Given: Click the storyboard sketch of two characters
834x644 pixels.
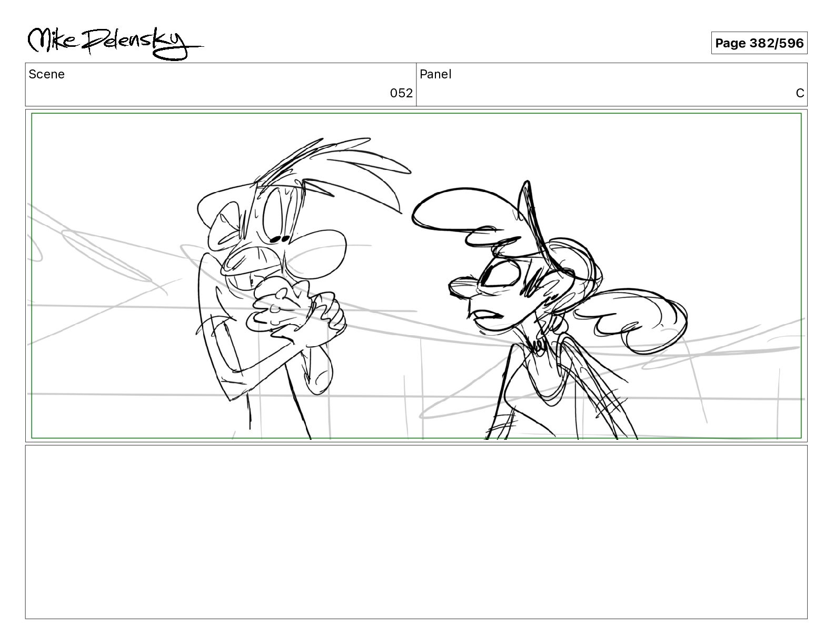Looking at the screenshot, I should (x=416, y=276).
